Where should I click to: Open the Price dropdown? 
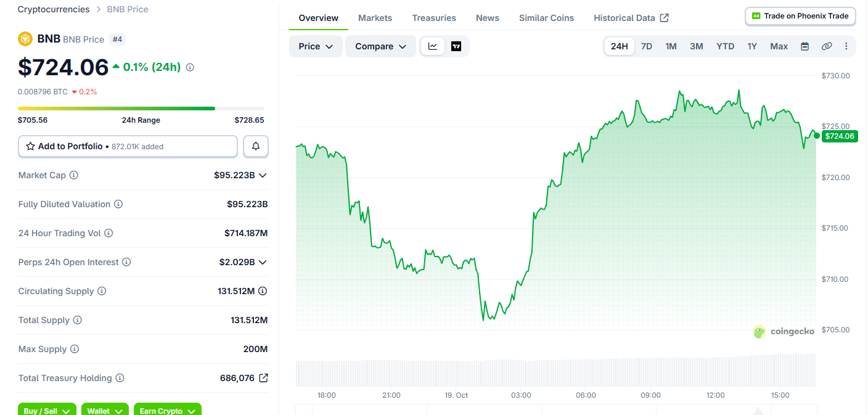coord(316,46)
